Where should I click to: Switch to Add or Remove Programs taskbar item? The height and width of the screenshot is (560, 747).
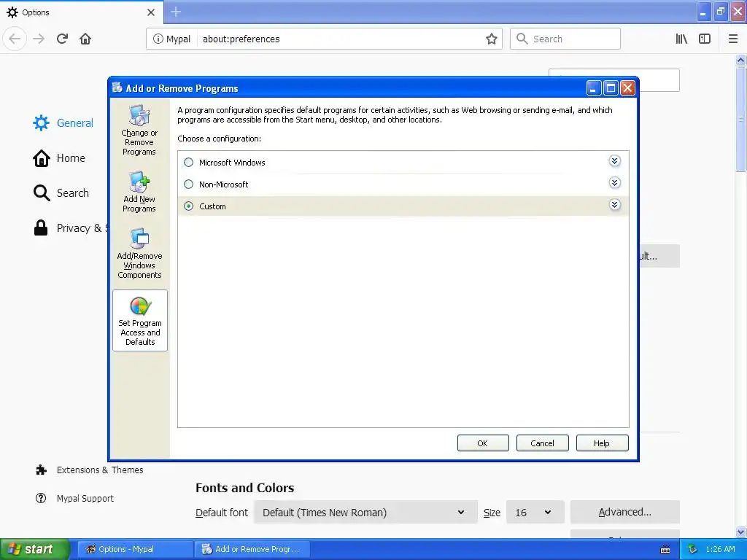pyautogui.click(x=252, y=549)
